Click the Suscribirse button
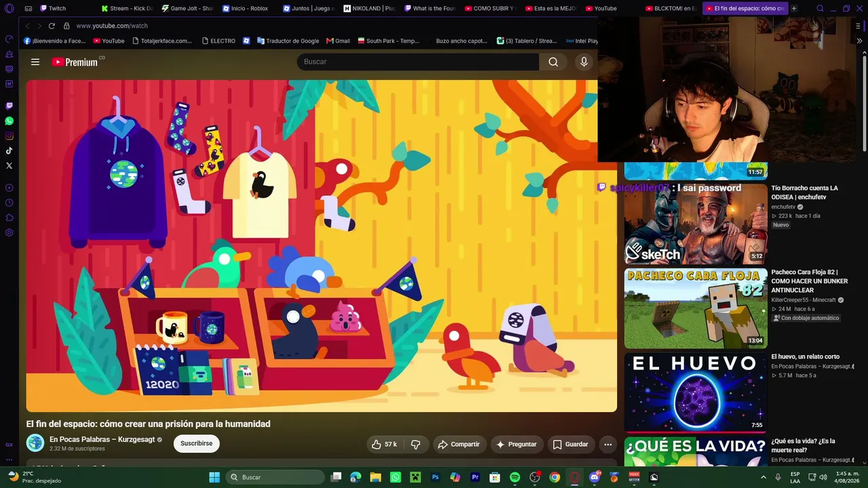This screenshot has height=488, width=868. click(197, 443)
